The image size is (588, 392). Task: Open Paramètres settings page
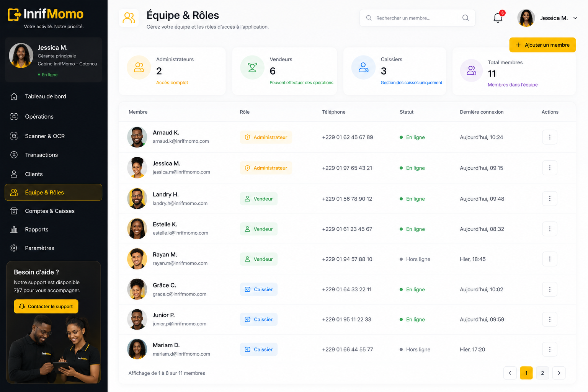(53, 248)
